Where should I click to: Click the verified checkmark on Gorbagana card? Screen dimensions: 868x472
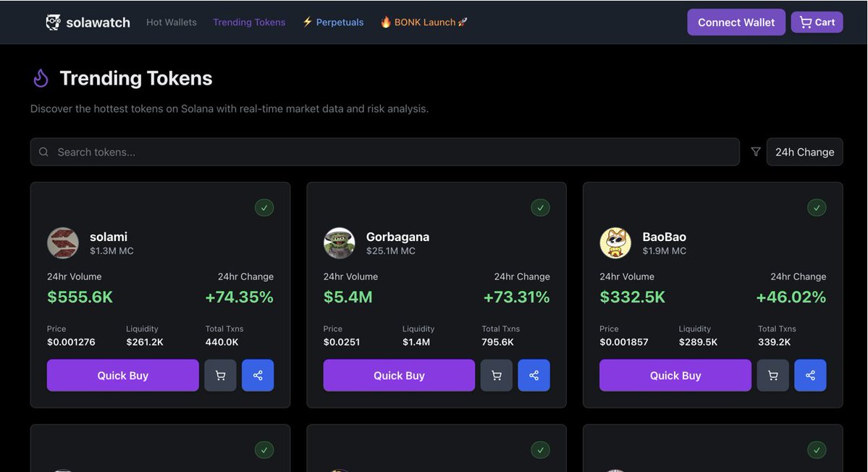[540, 208]
